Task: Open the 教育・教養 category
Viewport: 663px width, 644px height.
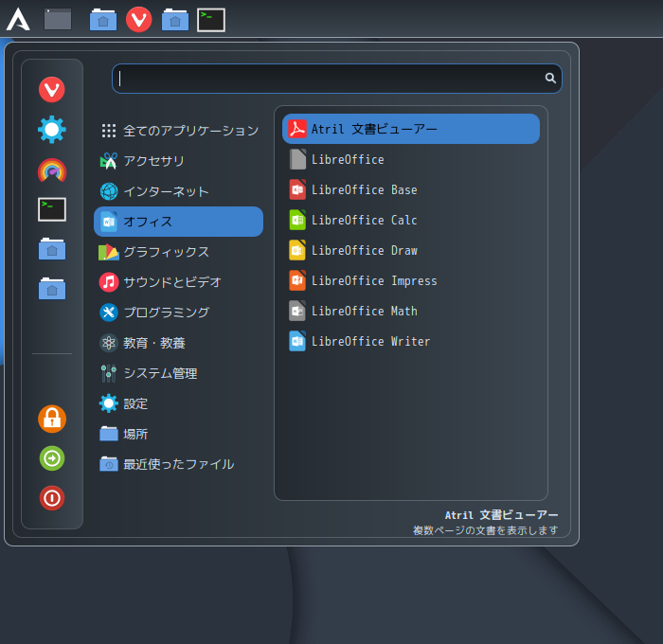Action: 178,343
